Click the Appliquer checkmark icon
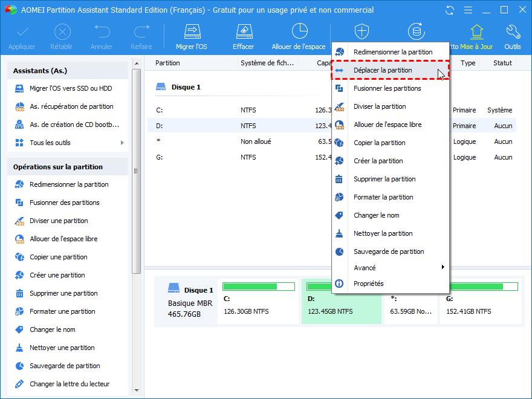Screen dimensions: 532x399 (x=22, y=33)
